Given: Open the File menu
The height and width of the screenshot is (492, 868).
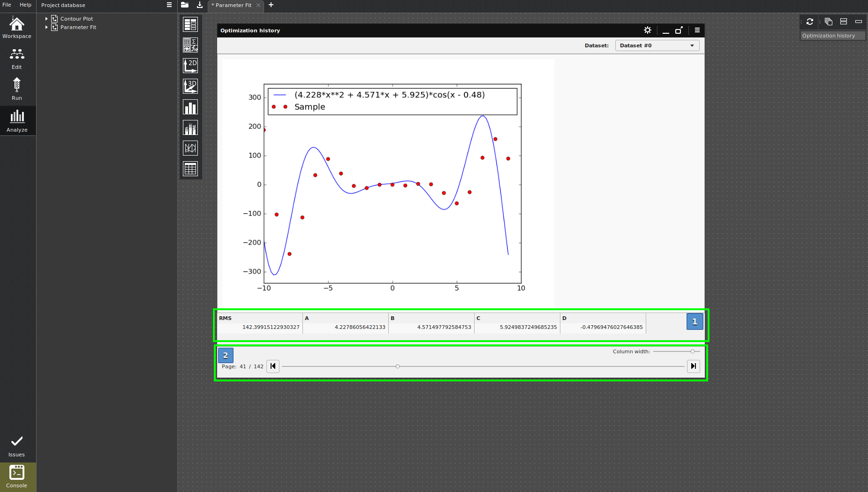Looking at the screenshot, I should click(x=7, y=5).
